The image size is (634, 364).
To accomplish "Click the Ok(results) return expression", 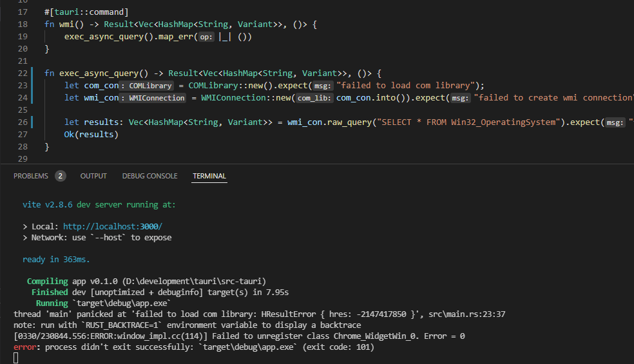I will point(91,134).
